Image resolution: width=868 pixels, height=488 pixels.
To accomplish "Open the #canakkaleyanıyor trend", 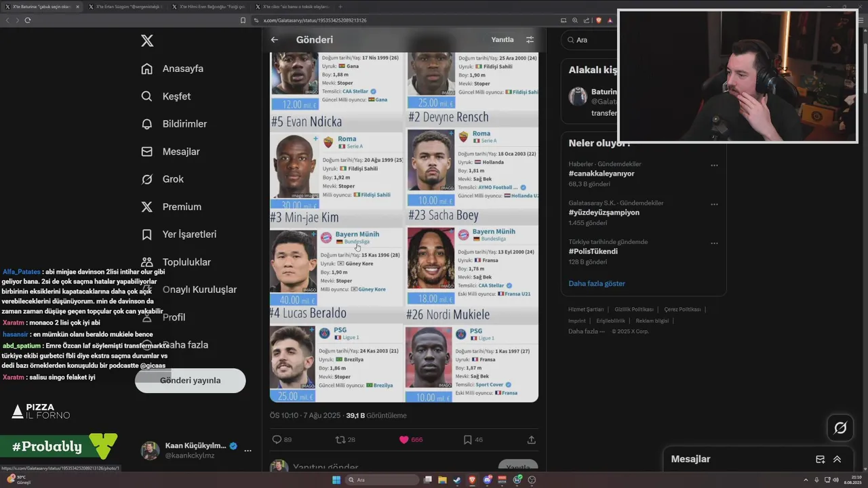I will (x=601, y=174).
